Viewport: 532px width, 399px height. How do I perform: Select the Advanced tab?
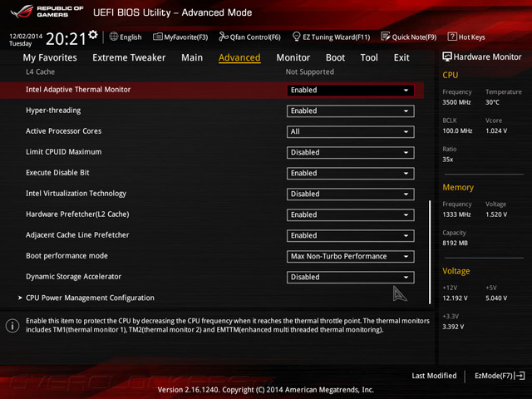coord(239,57)
